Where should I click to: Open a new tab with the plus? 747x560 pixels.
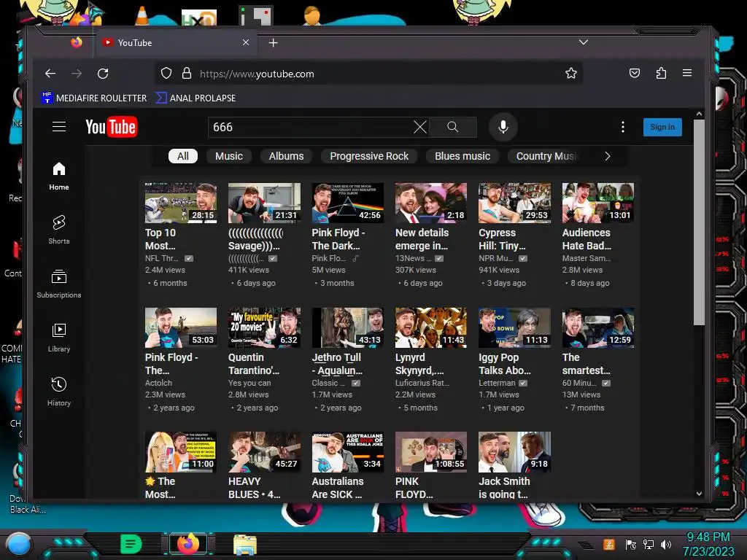(x=273, y=43)
